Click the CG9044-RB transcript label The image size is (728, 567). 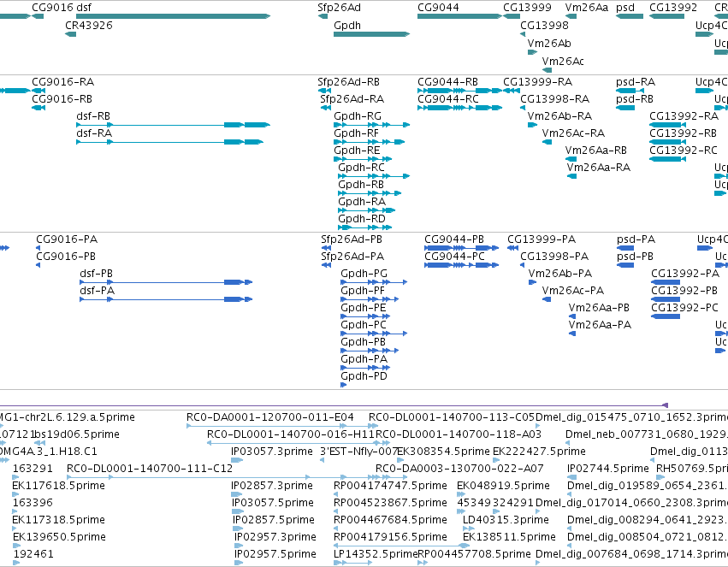click(x=447, y=81)
